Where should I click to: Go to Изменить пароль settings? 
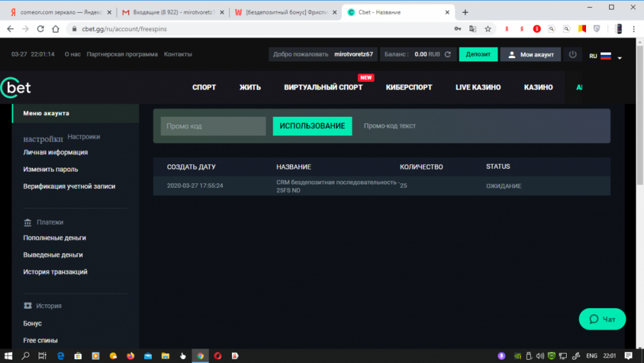(x=51, y=170)
